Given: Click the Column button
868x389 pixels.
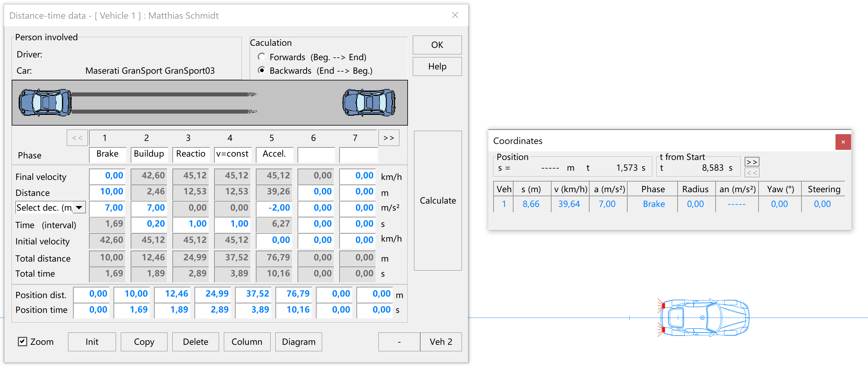Looking at the screenshot, I should (247, 342).
